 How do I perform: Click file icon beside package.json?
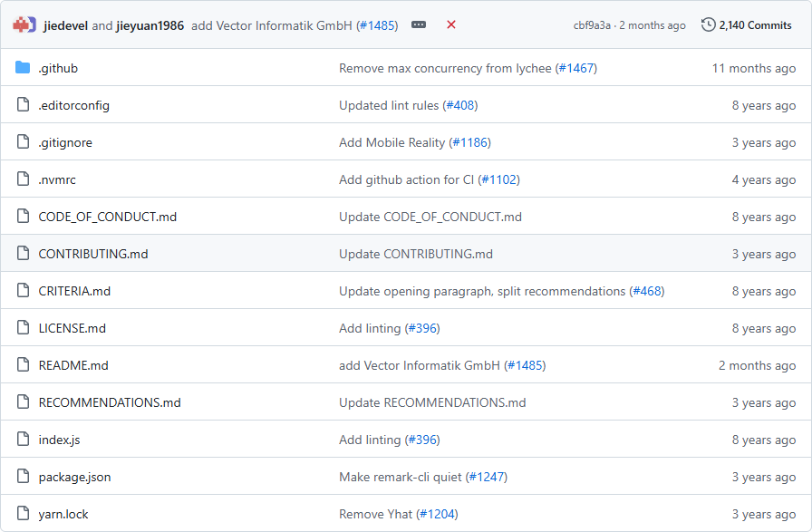tap(23, 477)
